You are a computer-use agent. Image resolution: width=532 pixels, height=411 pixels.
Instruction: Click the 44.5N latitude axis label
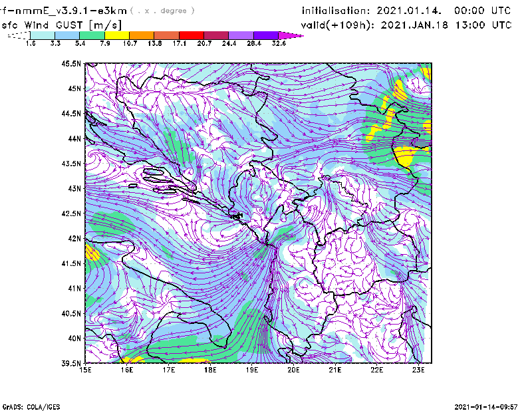pos(71,113)
